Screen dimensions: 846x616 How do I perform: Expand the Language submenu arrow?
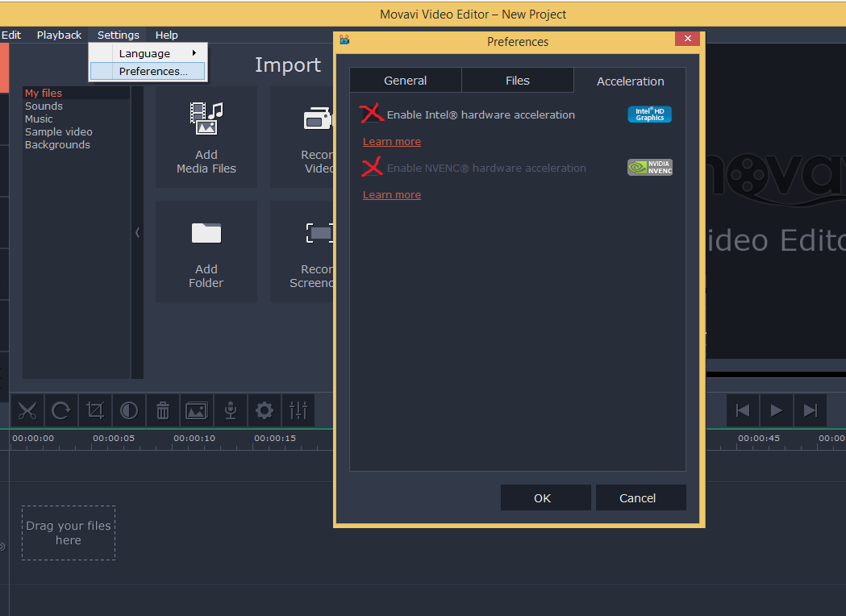(194, 53)
